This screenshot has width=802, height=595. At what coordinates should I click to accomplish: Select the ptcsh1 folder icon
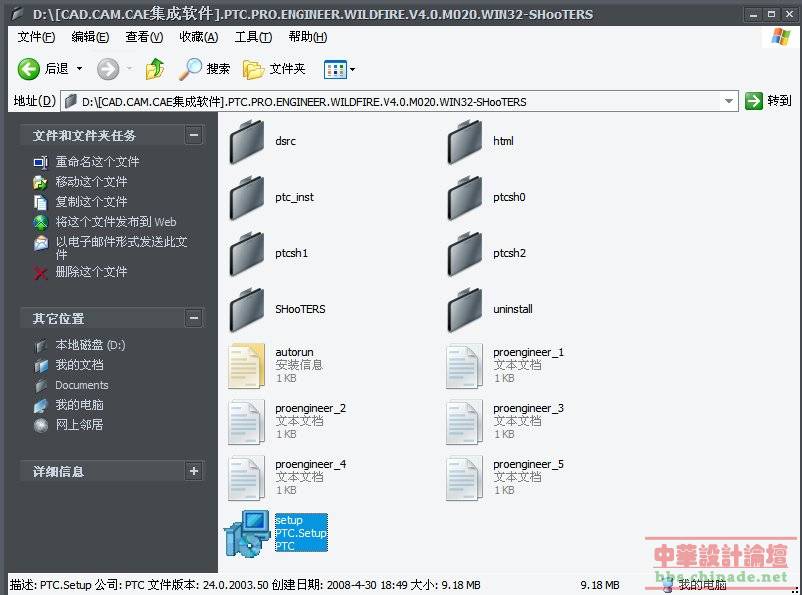tap(247, 253)
